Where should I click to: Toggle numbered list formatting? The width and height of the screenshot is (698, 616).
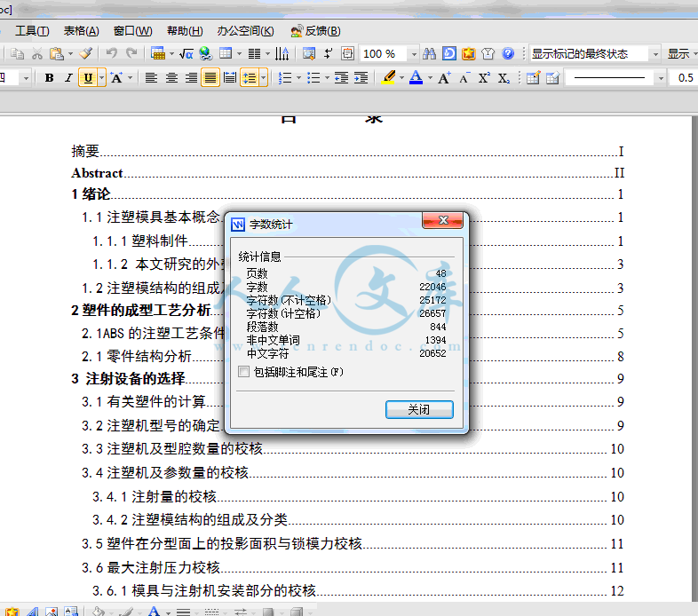285,78
